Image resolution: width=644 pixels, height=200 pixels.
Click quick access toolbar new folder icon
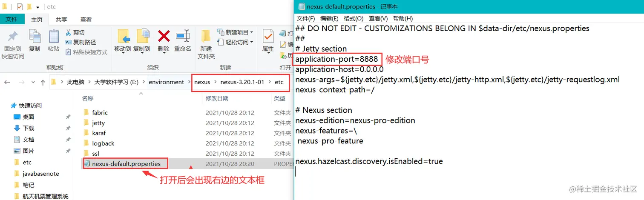pyautogui.click(x=29, y=7)
